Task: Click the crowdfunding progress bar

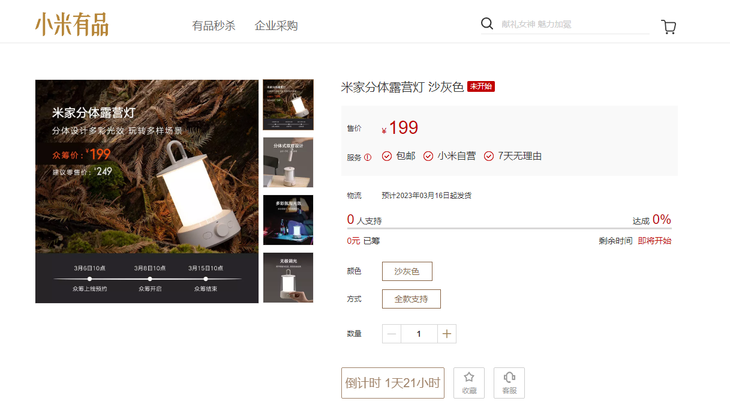Action: [509, 229]
